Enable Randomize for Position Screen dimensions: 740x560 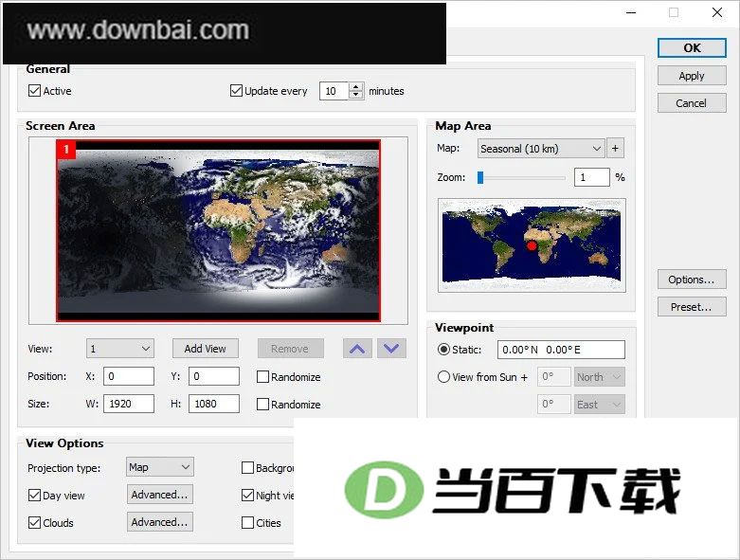coord(262,377)
